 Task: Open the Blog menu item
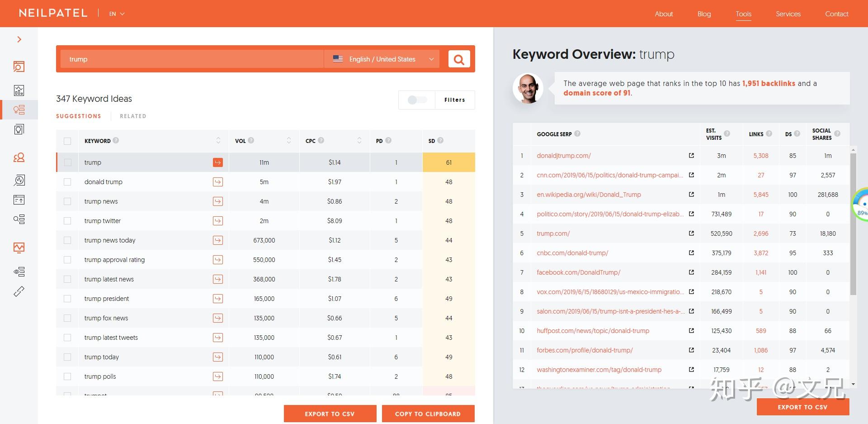point(704,14)
